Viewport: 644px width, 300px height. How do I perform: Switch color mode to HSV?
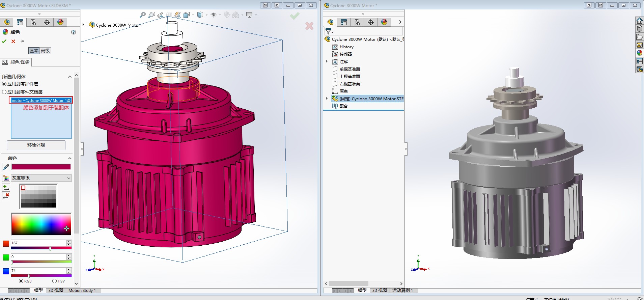[55, 281]
